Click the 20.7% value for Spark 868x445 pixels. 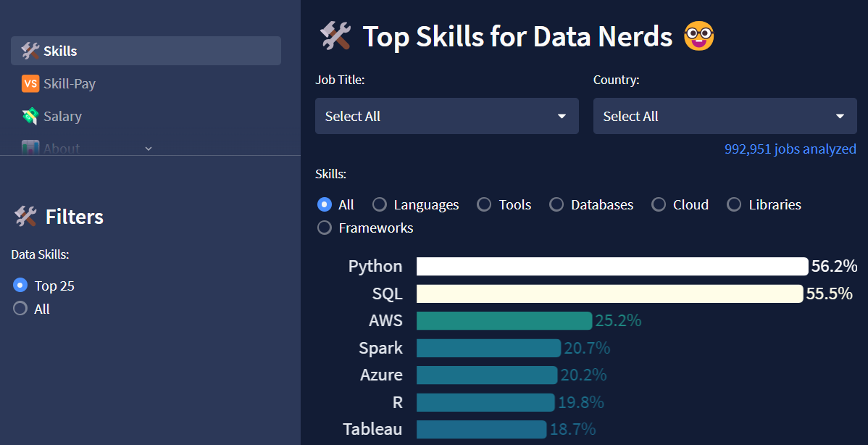click(x=587, y=348)
